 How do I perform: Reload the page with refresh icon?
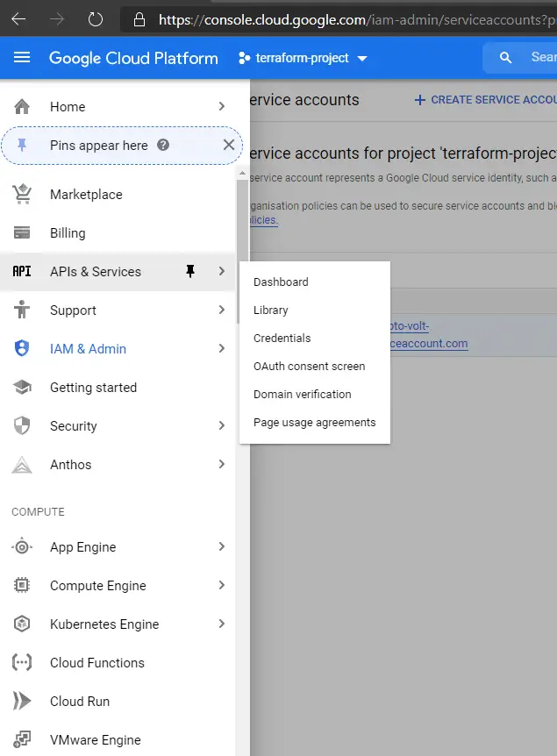(95, 20)
